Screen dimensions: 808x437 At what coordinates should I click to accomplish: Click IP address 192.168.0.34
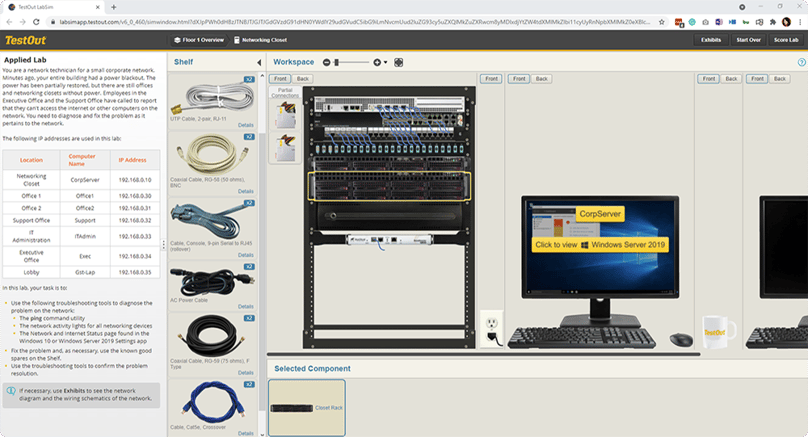[135, 256]
